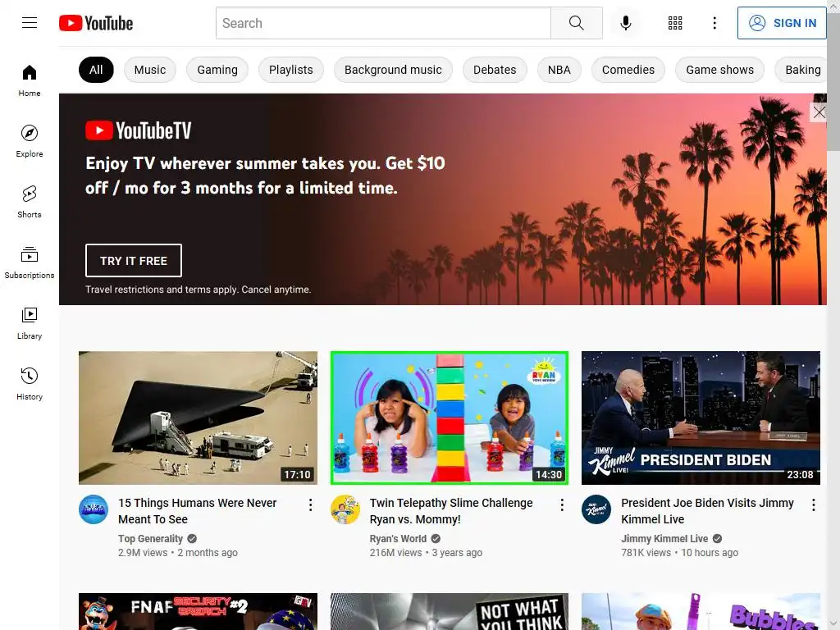Open the YouTube apps grid
Image resolution: width=840 pixels, height=630 pixels.
point(675,23)
